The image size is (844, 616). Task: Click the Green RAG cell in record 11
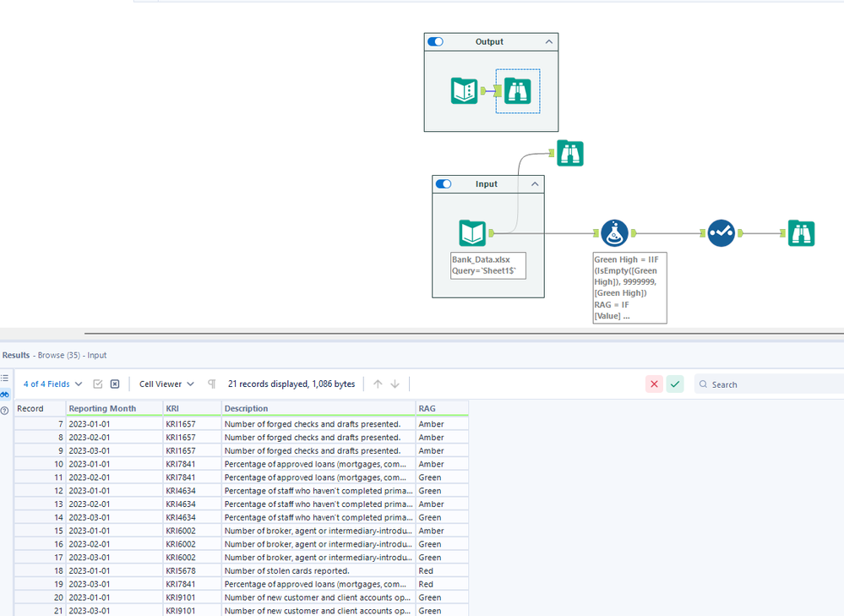tap(442, 477)
